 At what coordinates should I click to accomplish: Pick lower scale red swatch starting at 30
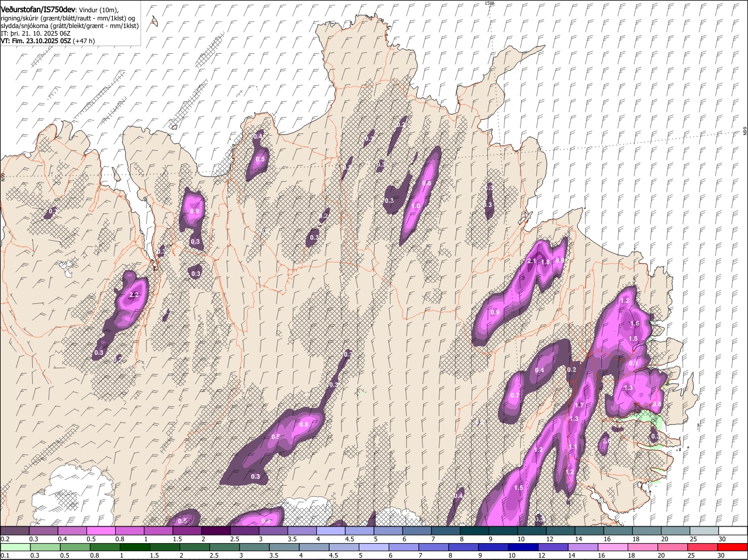tap(733, 547)
